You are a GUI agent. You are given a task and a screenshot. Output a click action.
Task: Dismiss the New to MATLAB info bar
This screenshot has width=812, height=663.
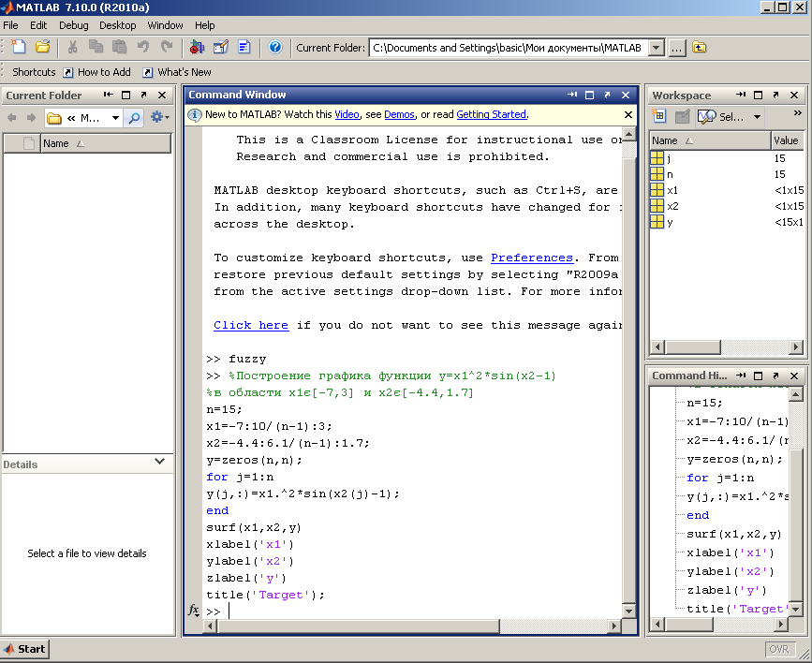(628, 114)
